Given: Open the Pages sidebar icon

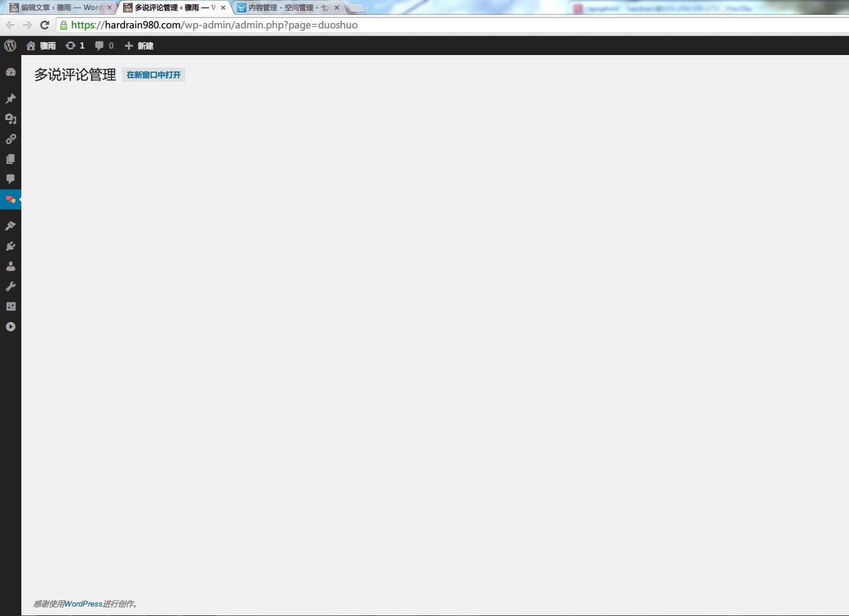Looking at the screenshot, I should tap(11, 159).
